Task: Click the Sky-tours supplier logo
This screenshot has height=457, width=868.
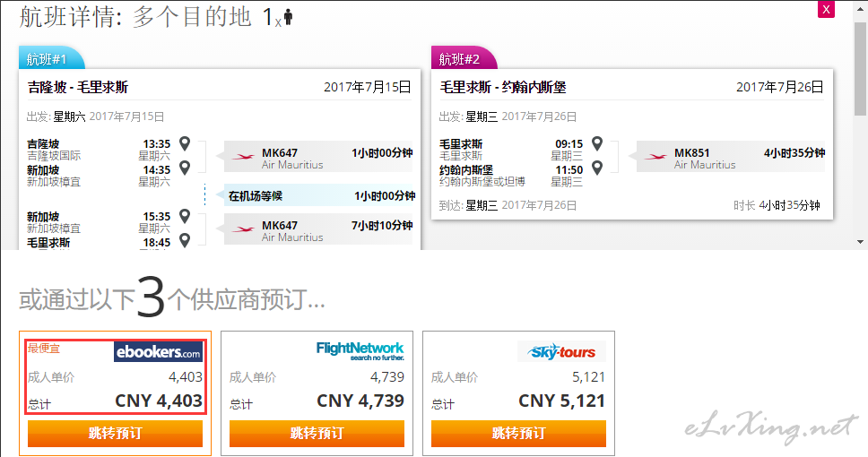Action: click(x=561, y=350)
